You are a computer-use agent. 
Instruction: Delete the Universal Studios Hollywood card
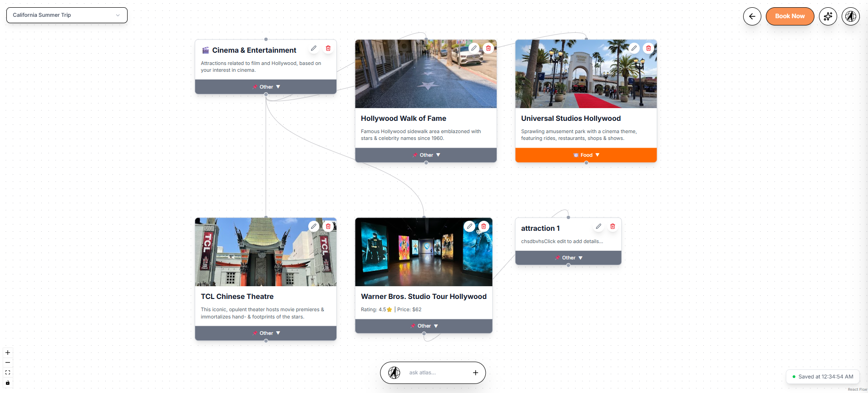[x=649, y=48]
